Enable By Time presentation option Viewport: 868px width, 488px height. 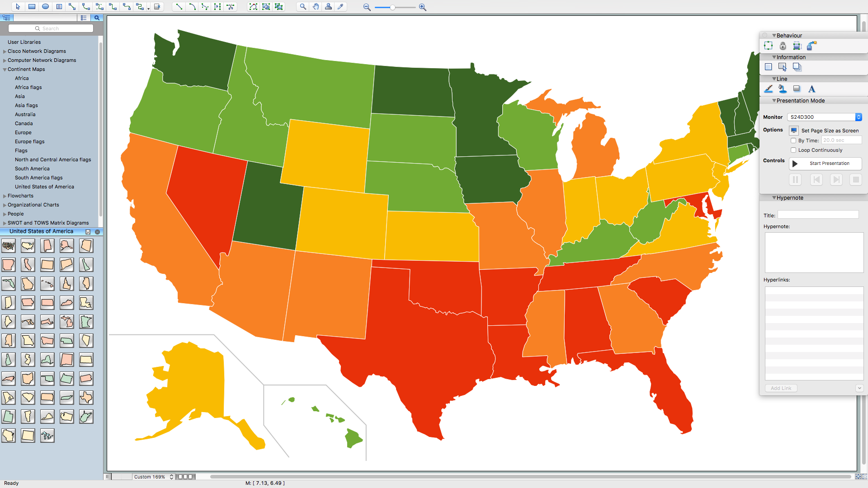coord(793,140)
